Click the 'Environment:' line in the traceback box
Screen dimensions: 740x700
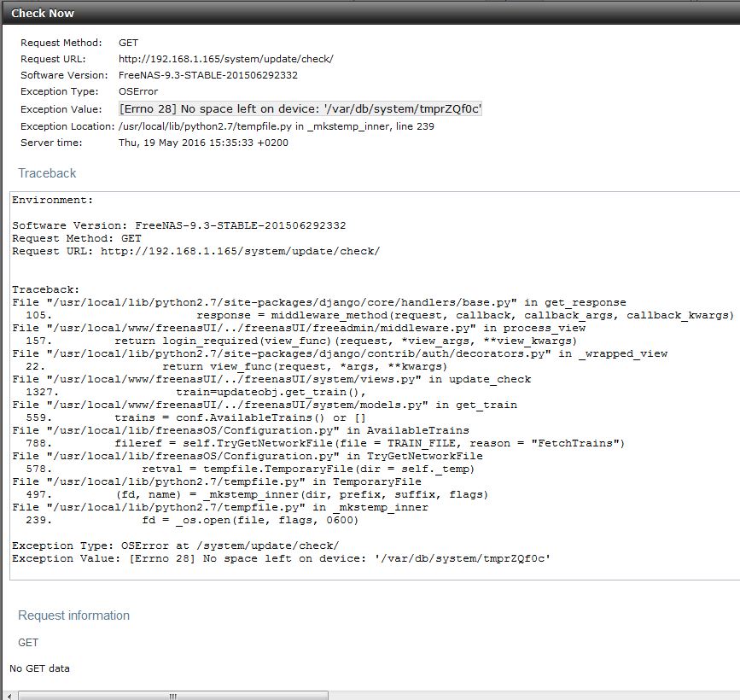point(53,200)
